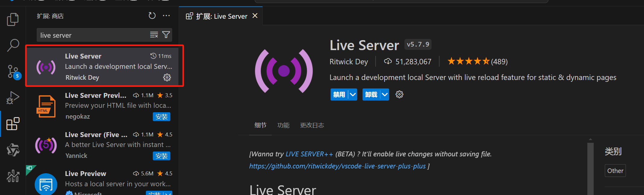Viewport: 644px width, 195px height.
Task: Open gear menu for Live Server list item
Action: 167,78
